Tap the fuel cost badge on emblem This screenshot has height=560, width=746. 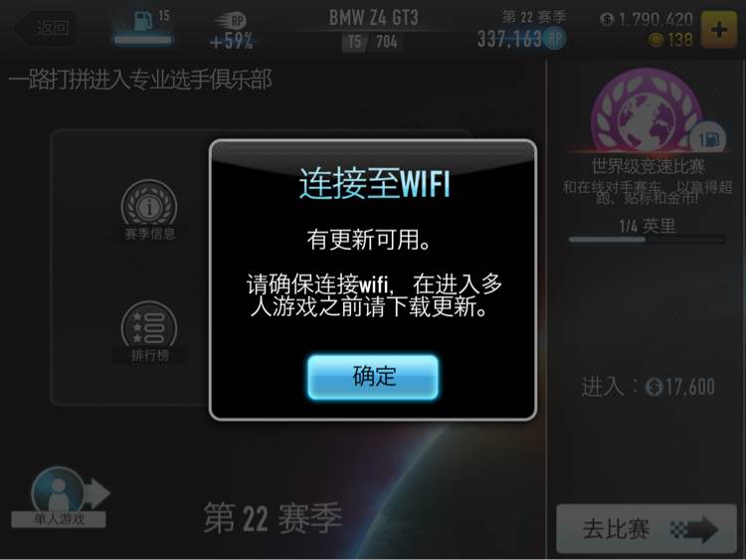[708, 139]
